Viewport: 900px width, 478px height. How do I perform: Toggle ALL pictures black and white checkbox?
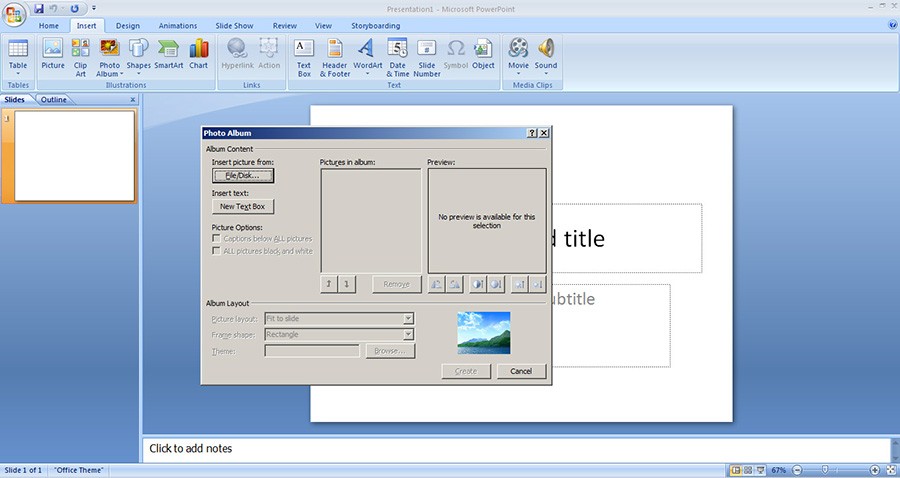pos(216,251)
